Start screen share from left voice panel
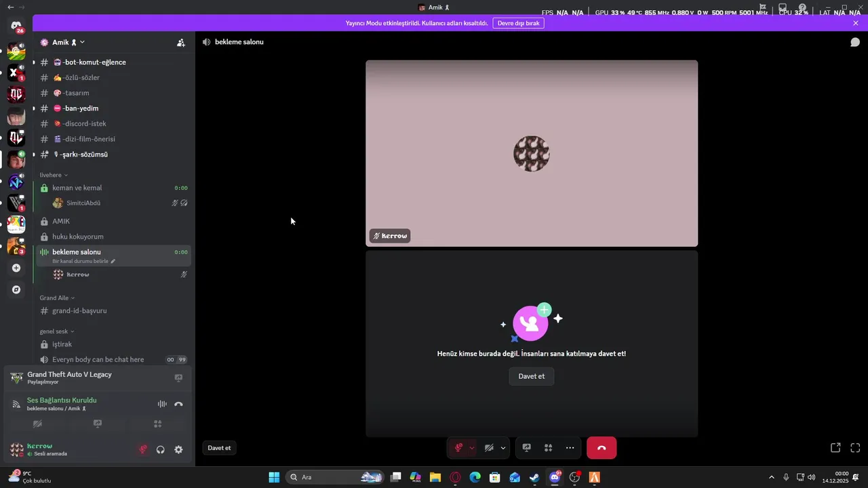 pyautogui.click(x=98, y=424)
